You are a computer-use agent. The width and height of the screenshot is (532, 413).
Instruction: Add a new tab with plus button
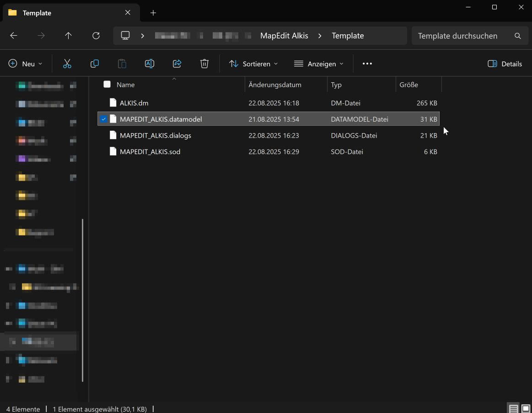tap(153, 13)
